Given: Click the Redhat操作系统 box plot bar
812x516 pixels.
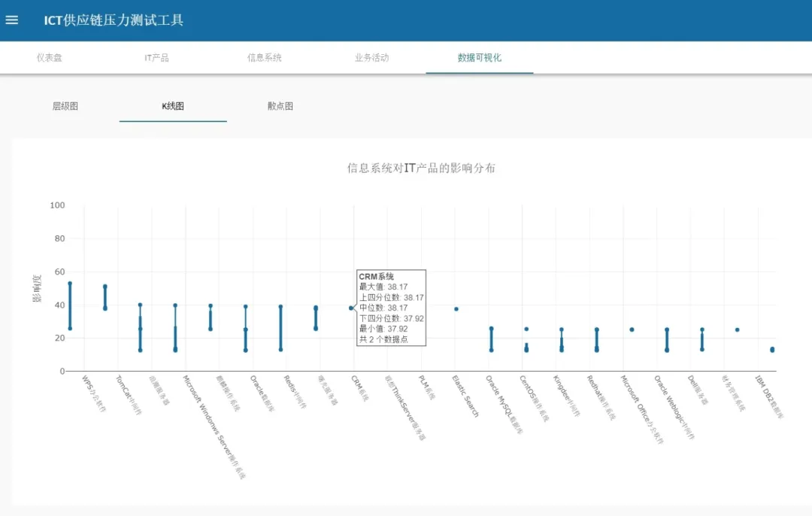Looking at the screenshot, I should tap(596, 340).
